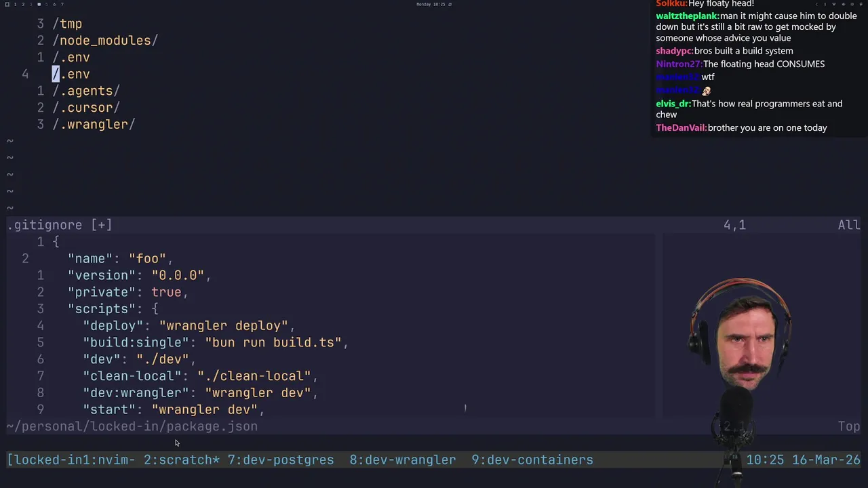Click chat username TheDanVail
Image resolution: width=868 pixels, height=488 pixels.
681,127
